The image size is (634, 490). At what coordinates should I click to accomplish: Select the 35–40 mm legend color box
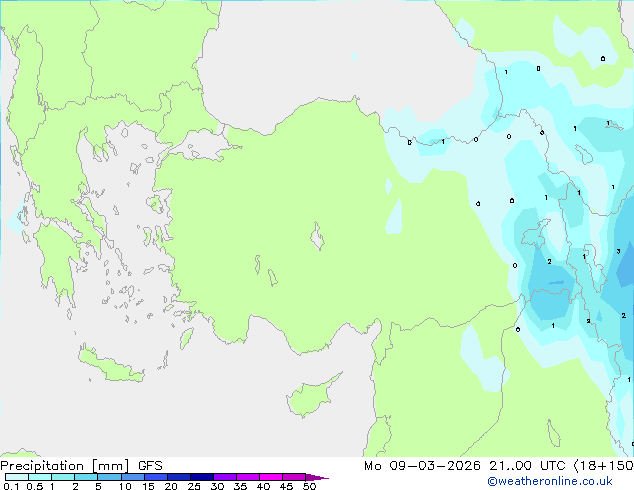(247, 477)
